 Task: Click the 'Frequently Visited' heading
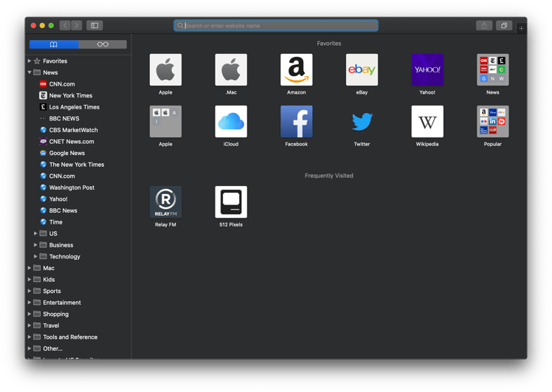(329, 176)
